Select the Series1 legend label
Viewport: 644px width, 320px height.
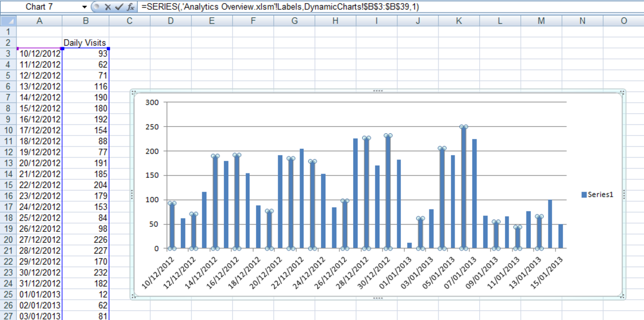tap(600, 195)
